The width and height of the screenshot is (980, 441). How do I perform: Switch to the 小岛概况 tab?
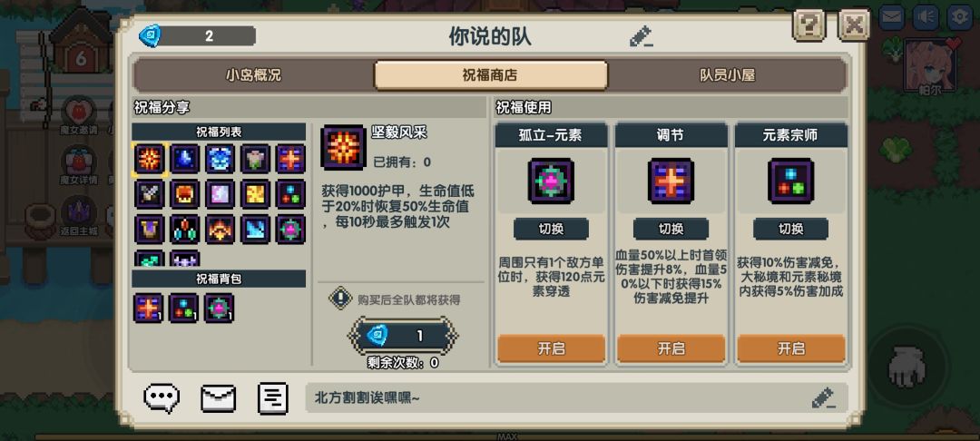[253, 75]
